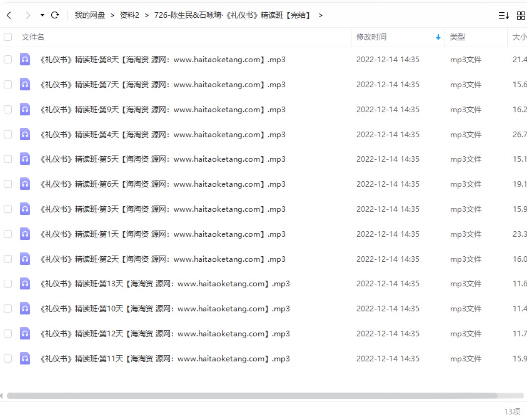Check the box for 第3天 mp3 file
Screen dimensions: 527x420
click(8, 209)
